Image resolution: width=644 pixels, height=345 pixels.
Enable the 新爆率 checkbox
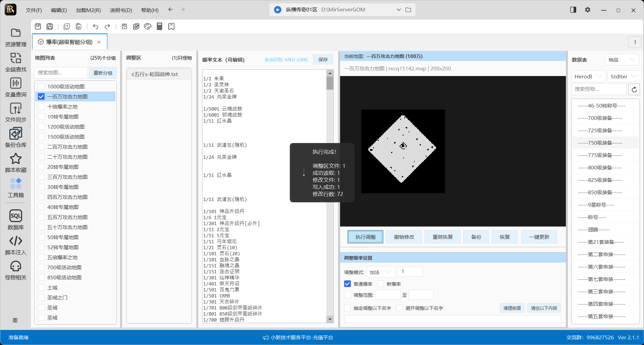click(381, 284)
